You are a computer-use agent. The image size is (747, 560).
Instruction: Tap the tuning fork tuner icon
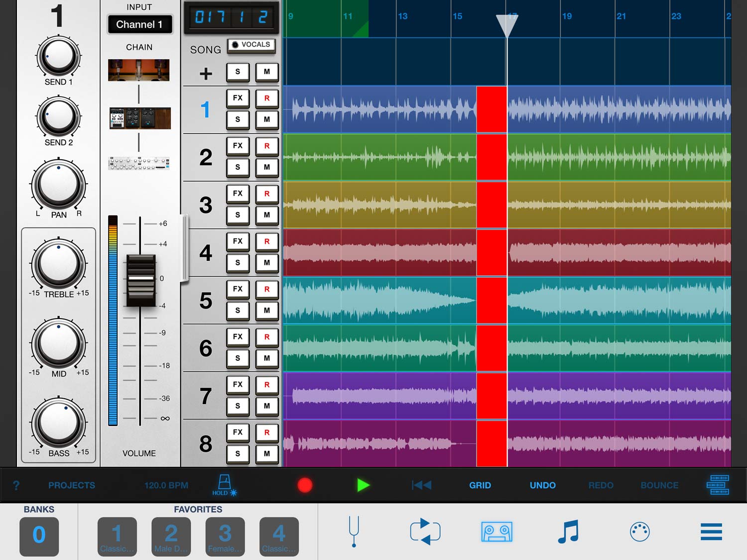[x=354, y=532]
